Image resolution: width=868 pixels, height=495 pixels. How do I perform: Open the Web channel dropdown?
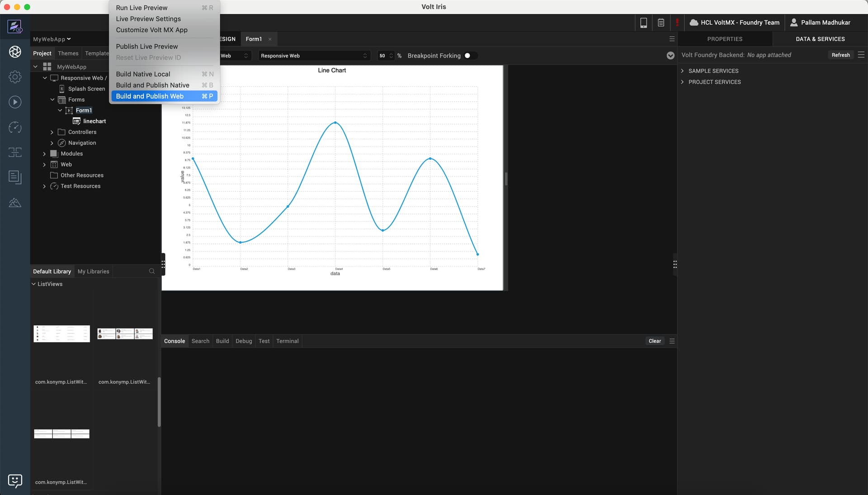tap(234, 56)
